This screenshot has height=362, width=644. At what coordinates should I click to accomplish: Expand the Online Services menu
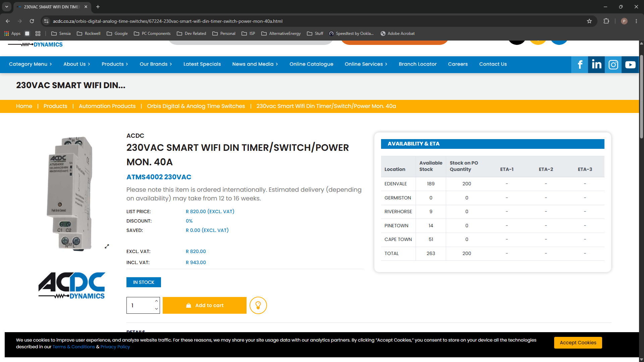[x=366, y=64]
